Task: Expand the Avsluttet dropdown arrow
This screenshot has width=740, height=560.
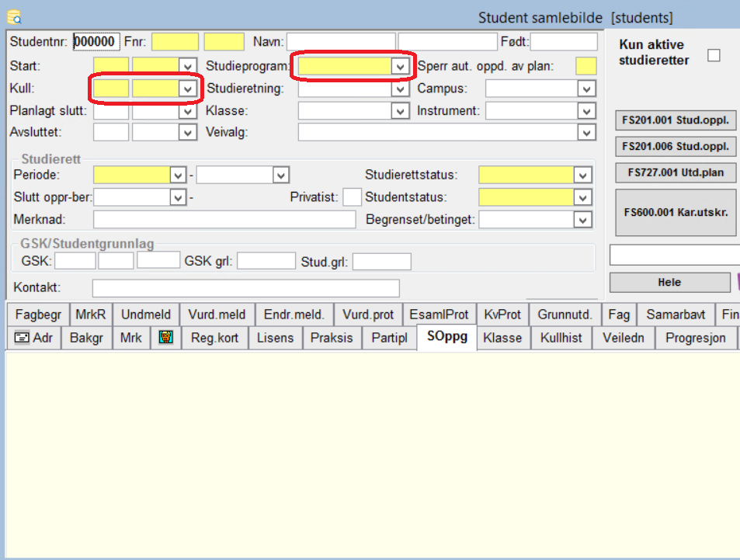Action: [187, 133]
